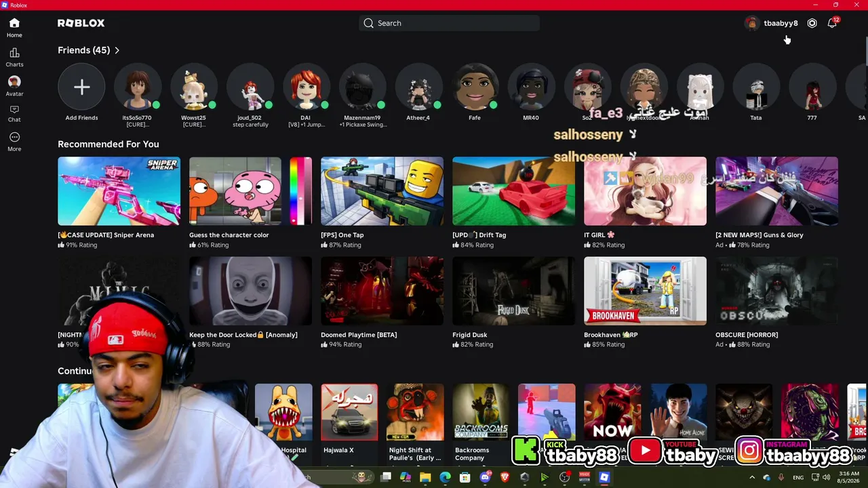The image size is (868, 488).
Task: Open friend joud_502's avatar
Action: coord(250,87)
